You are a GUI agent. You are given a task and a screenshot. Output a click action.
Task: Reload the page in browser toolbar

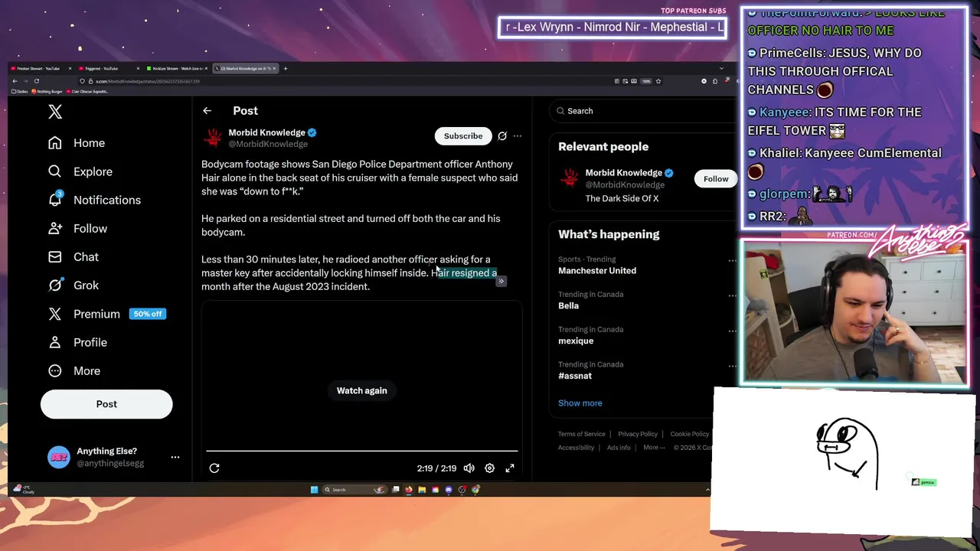click(37, 81)
